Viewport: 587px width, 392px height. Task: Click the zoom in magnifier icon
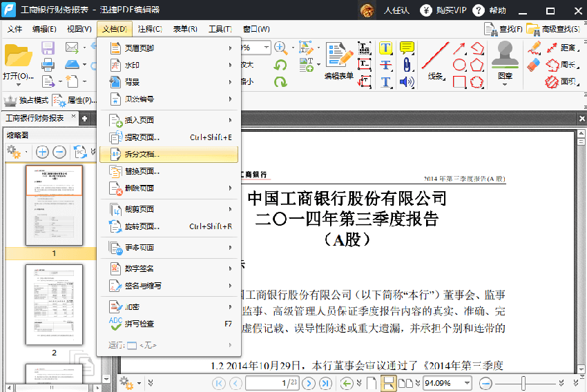click(x=280, y=48)
